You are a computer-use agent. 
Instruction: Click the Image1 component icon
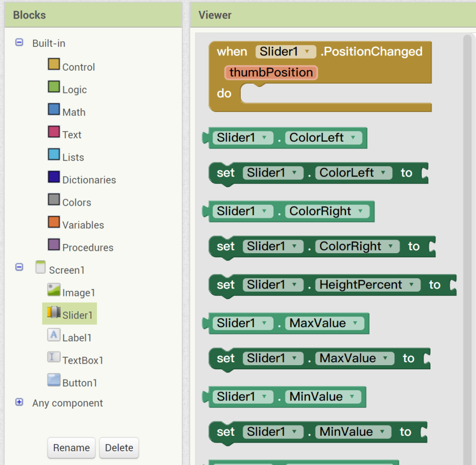click(x=54, y=290)
